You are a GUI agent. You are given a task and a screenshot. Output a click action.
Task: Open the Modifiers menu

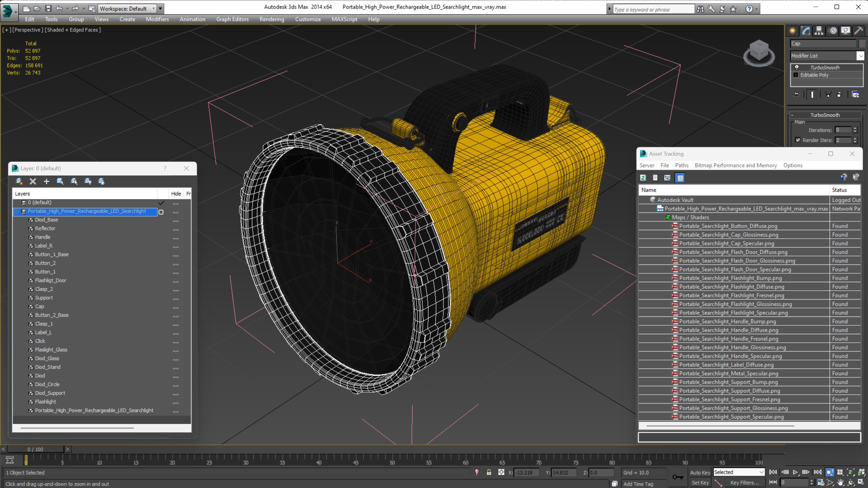(157, 19)
